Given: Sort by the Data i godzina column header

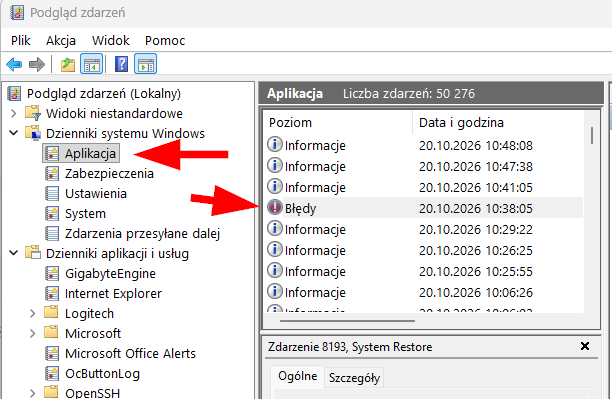Looking at the screenshot, I should (498, 123).
